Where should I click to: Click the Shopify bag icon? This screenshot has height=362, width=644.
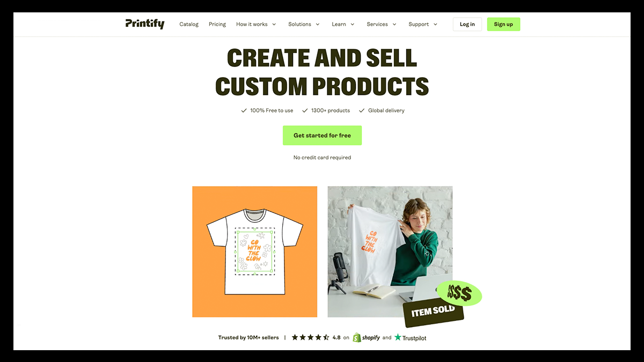[x=357, y=337]
